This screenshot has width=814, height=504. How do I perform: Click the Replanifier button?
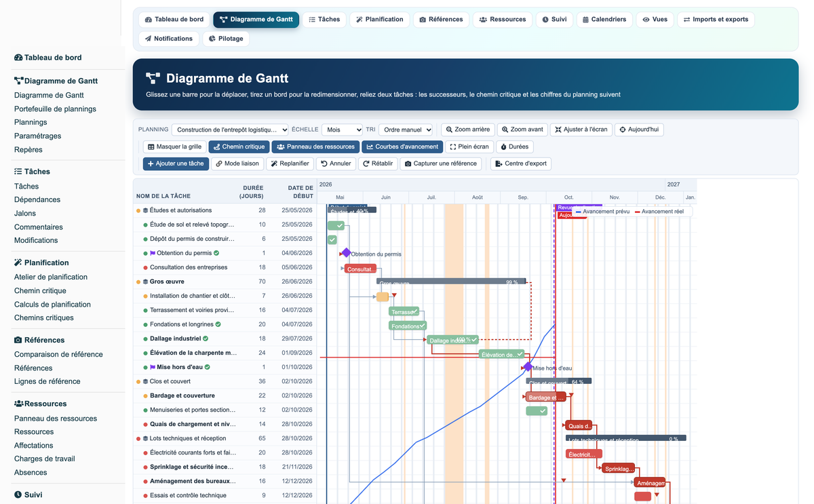(x=290, y=163)
